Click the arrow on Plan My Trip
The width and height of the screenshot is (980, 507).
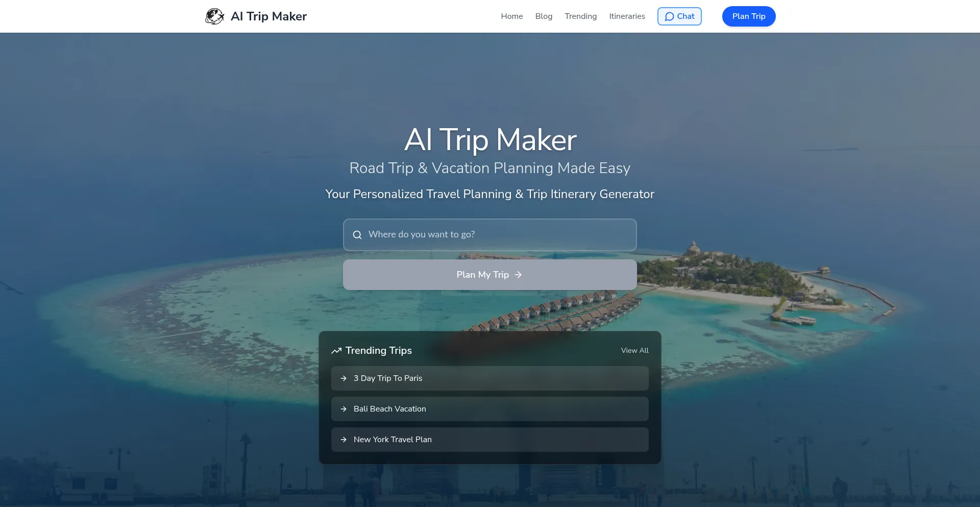pos(518,275)
